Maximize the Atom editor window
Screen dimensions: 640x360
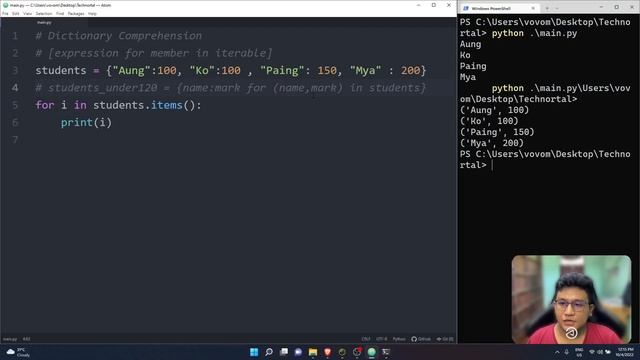tap(433, 5)
